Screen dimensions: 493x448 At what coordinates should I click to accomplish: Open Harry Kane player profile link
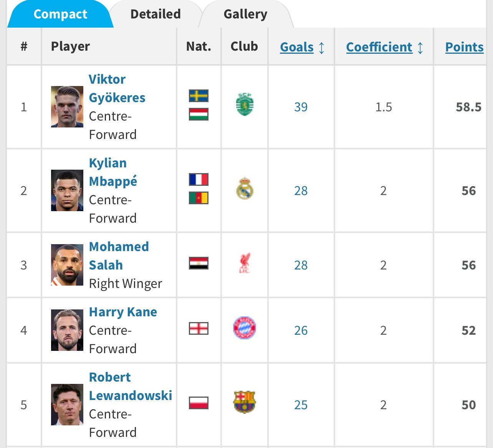123,312
